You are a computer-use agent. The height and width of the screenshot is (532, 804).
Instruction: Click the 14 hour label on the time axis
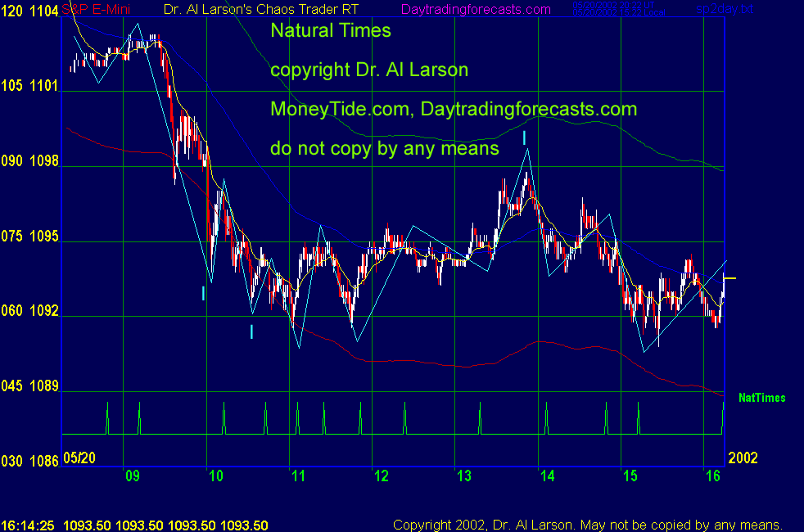546,476
